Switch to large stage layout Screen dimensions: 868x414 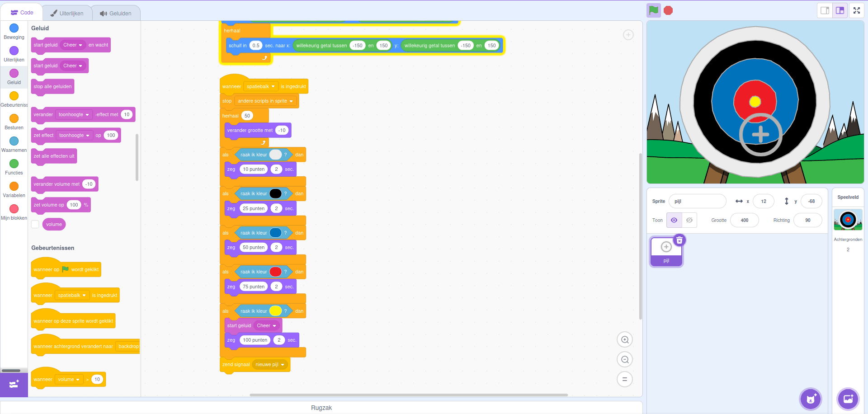click(x=840, y=10)
